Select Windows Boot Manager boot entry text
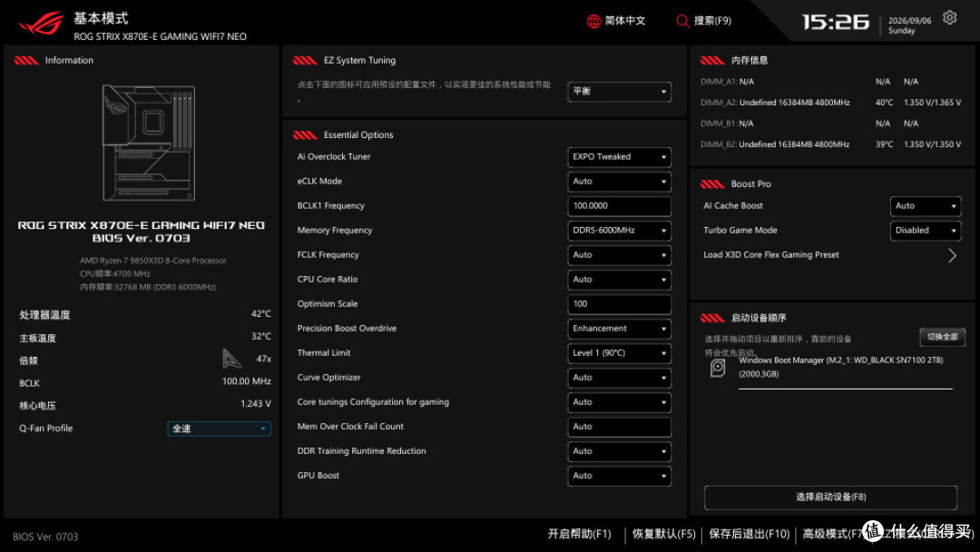 [840, 367]
